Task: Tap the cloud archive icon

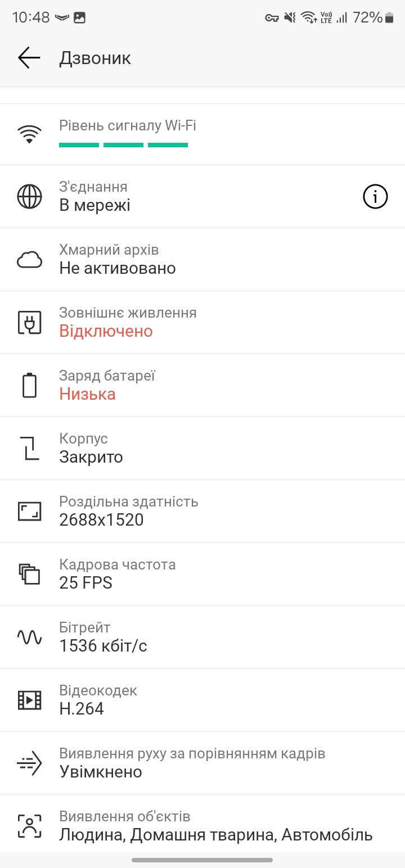Action: (x=30, y=260)
